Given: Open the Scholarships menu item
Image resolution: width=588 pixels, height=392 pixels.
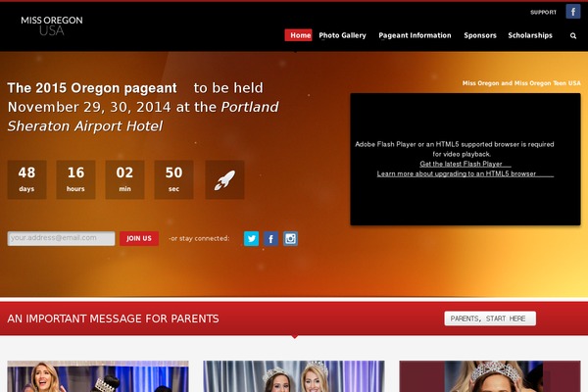Looking at the screenshot, I should click(x=530, y=35).
